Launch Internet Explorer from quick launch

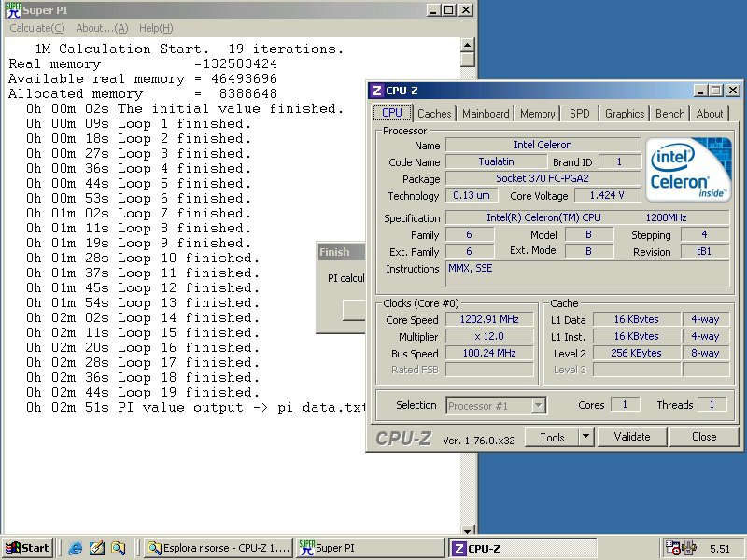coord(76,548)
